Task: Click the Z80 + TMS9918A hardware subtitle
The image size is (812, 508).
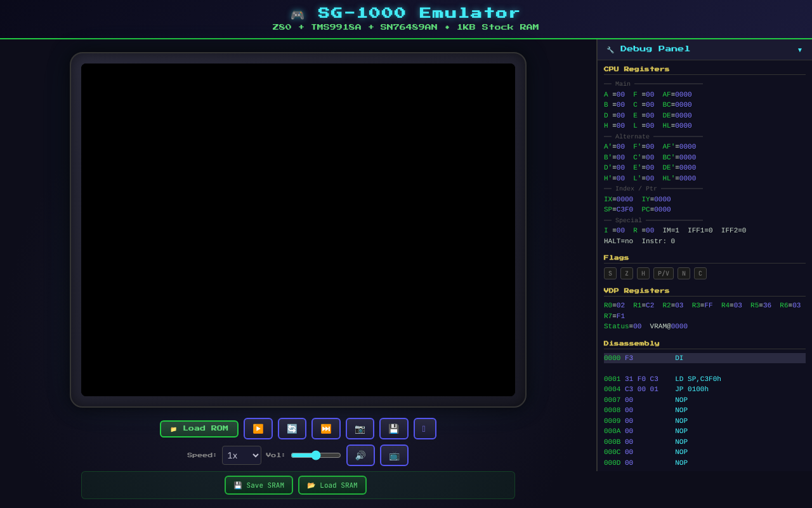Action: click(x=405, y=27)
